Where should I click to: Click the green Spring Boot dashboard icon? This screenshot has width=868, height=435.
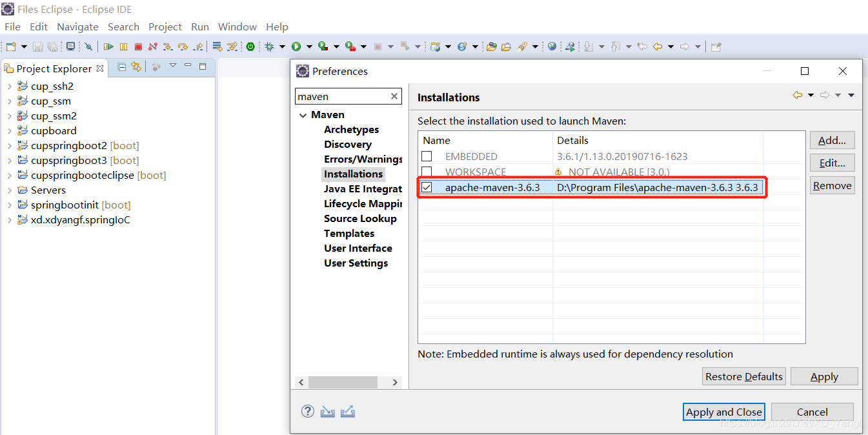tap(250, 46)
